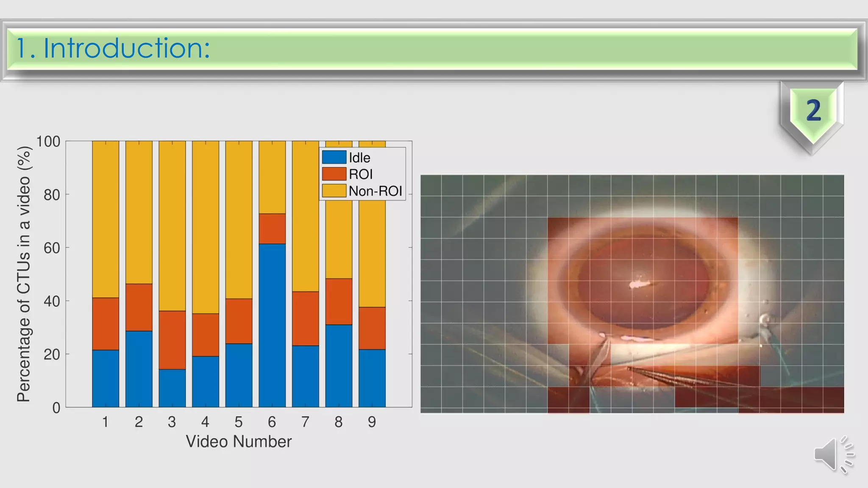
Task: Click the yellow Non-ROI legend swatch
Action: [334, 191]
